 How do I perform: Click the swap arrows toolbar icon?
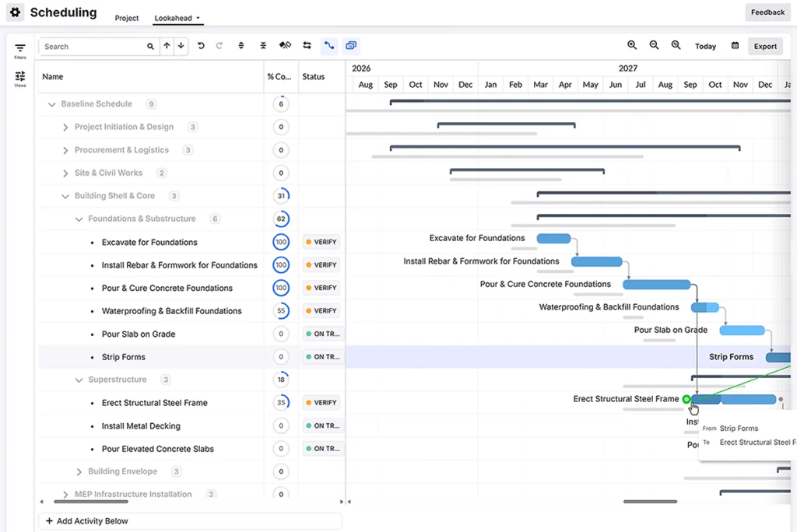tap(307, 46)
